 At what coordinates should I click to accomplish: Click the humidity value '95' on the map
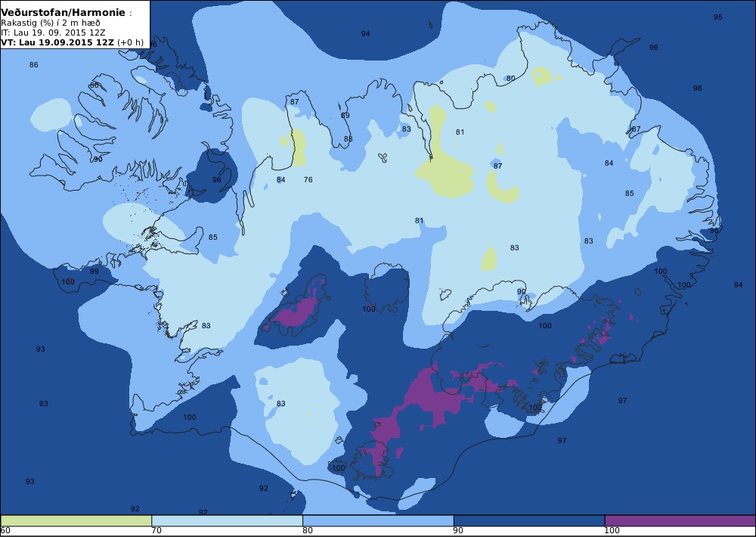point(718,17)
